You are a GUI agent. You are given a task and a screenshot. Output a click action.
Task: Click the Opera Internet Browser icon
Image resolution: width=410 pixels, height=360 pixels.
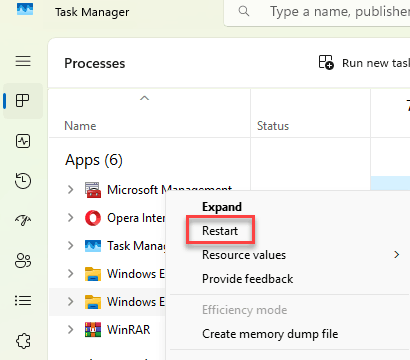[x=93, y=218]
